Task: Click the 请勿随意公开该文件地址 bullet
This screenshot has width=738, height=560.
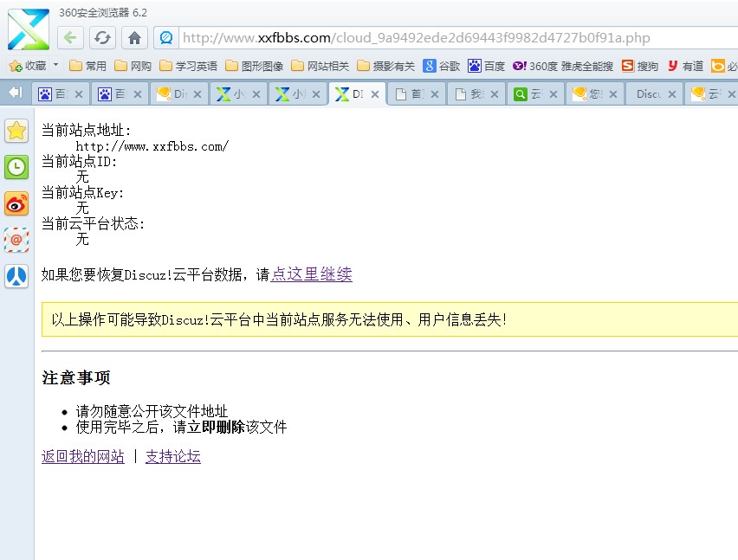Action: coord(152,411)
